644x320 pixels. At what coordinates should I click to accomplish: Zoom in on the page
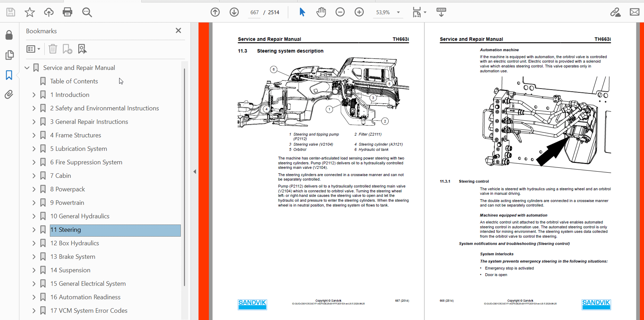pyautogui.click(x=359, y=12)
